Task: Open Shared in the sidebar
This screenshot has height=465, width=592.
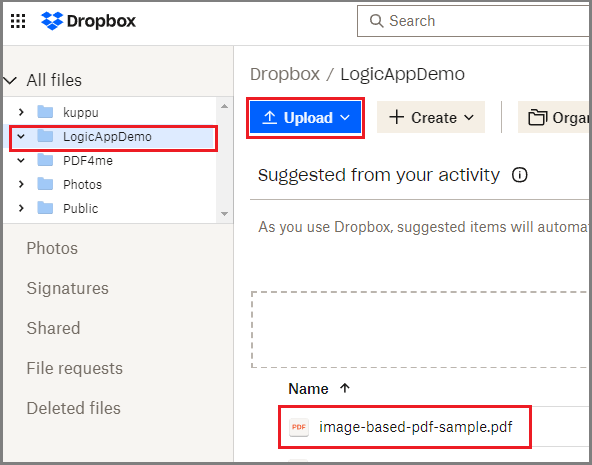Action: 53,328
